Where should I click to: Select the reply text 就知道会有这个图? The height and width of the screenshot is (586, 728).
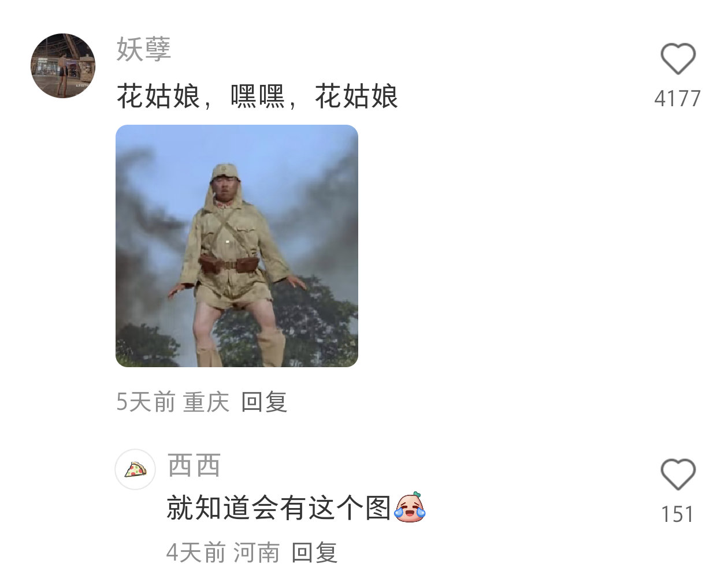tap(279, 508)
